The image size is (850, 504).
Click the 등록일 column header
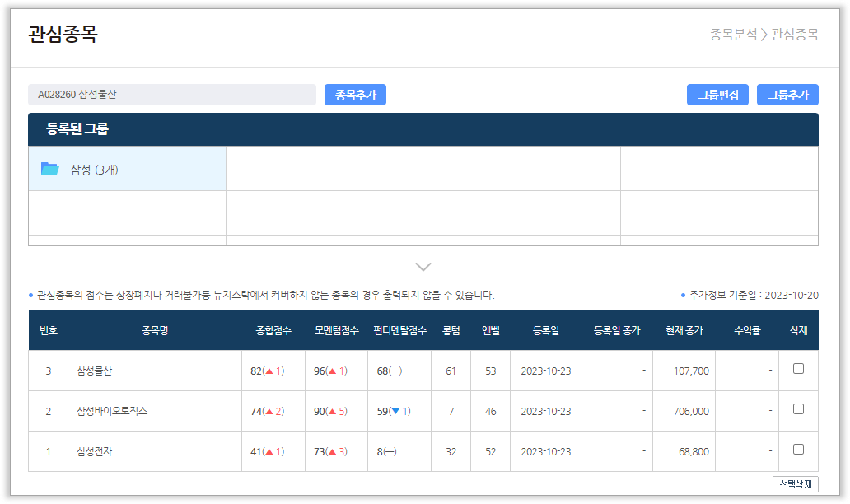coord(545,331)
